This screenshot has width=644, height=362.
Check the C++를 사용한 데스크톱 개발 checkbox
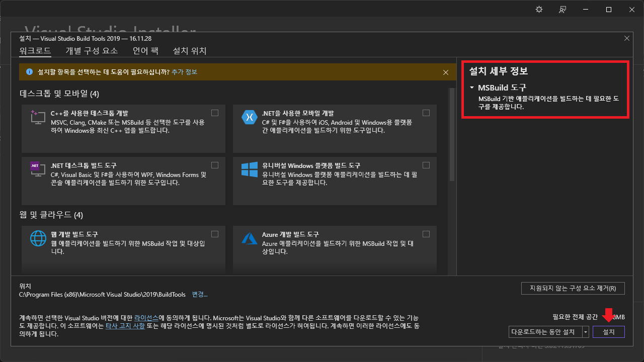pos(215,113)
